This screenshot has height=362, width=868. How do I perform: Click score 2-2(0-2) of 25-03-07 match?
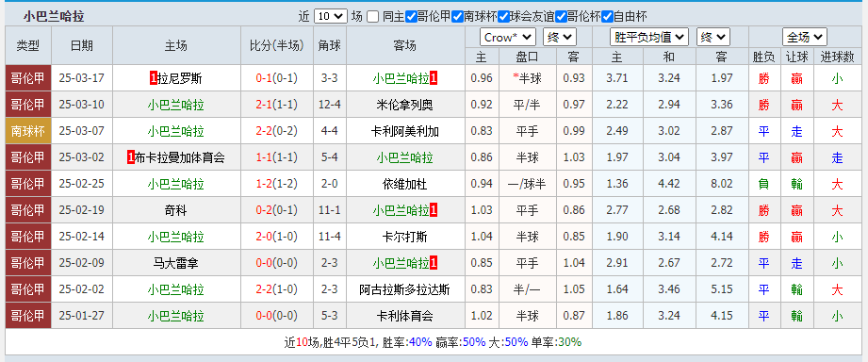pos(277,131)
